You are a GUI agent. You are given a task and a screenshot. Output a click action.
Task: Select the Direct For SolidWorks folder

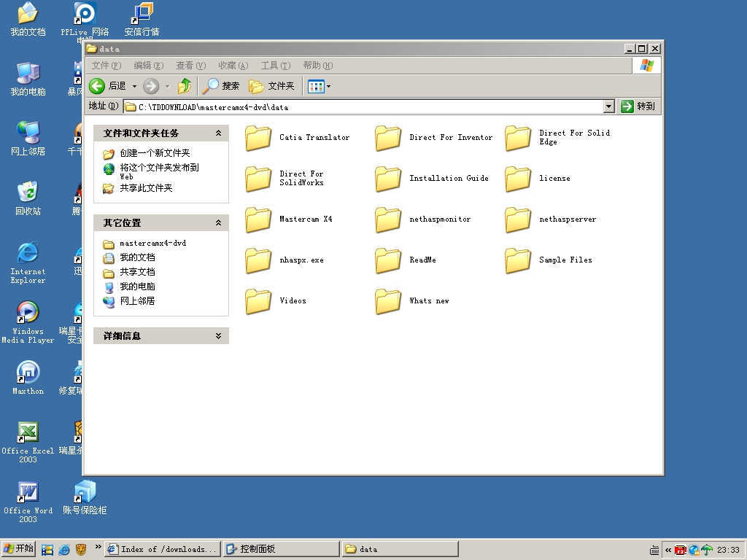coord(285,179)
